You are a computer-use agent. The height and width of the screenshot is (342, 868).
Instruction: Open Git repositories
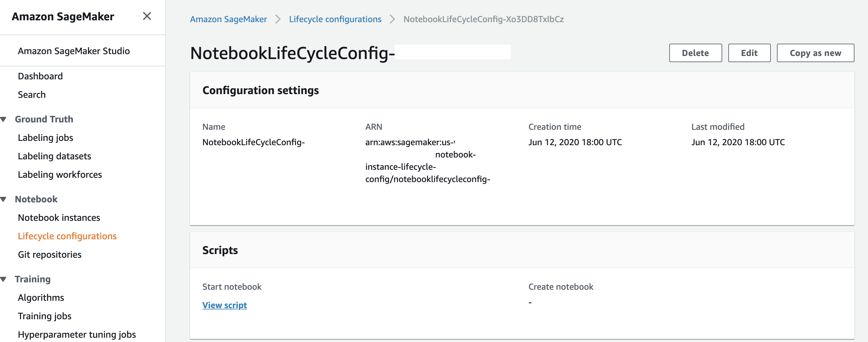coord(50,255)
